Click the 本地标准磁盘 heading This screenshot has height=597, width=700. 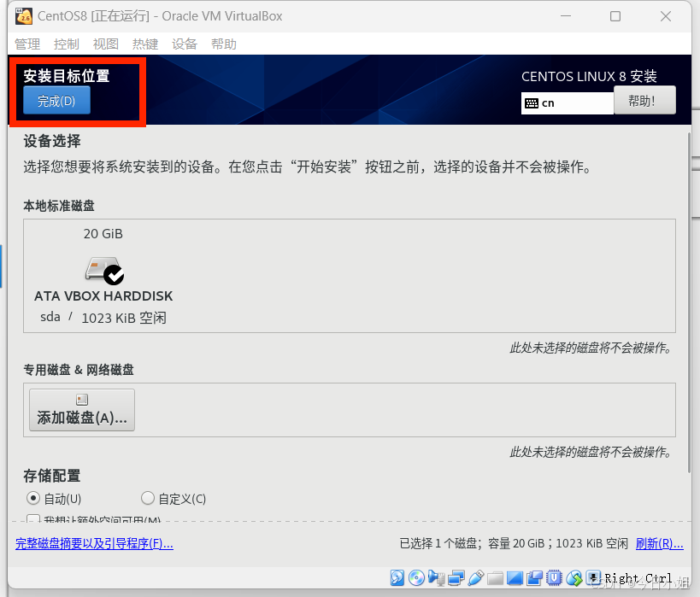tap(59, 206)
